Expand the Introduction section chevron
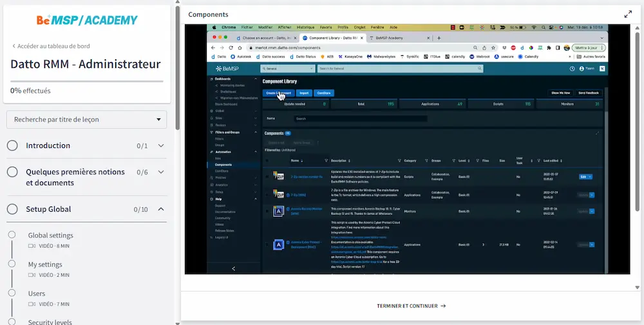 pyautogui.click(x=161, y=146)
